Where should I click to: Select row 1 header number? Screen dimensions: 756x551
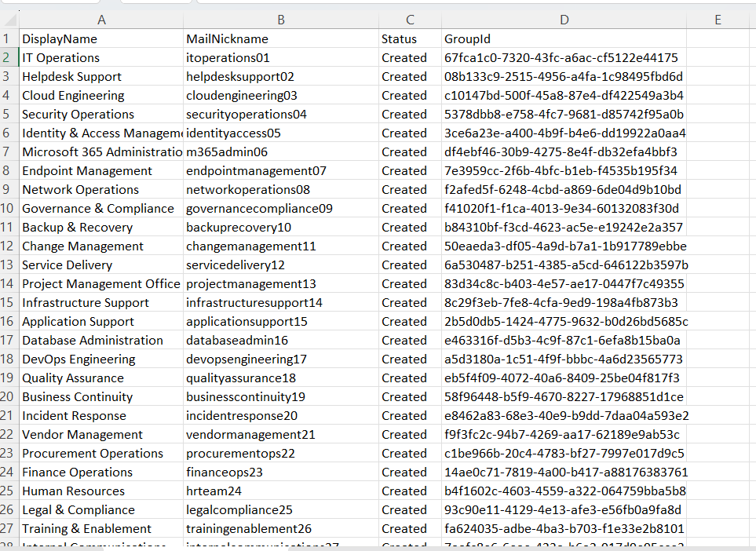(8, 39)
